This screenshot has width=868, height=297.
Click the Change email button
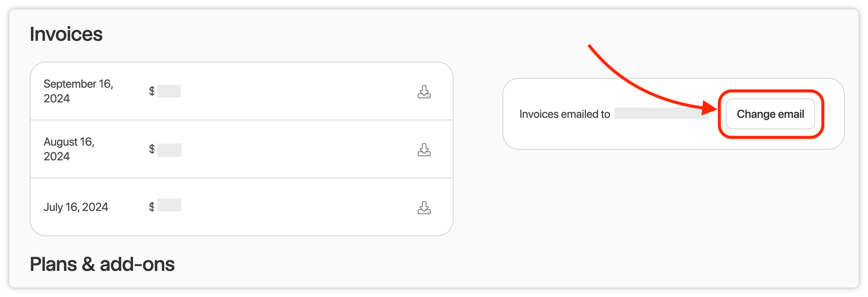coord(770,114)
